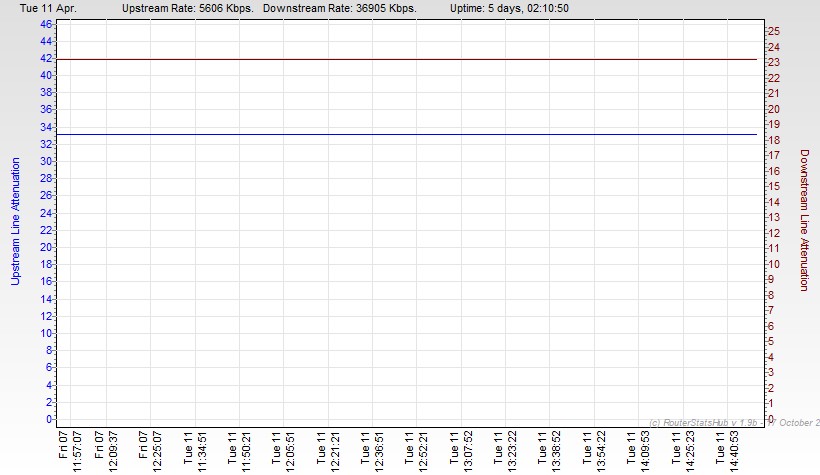Click the Upstream Line Attenuation axis title

[x=16, y=220]
